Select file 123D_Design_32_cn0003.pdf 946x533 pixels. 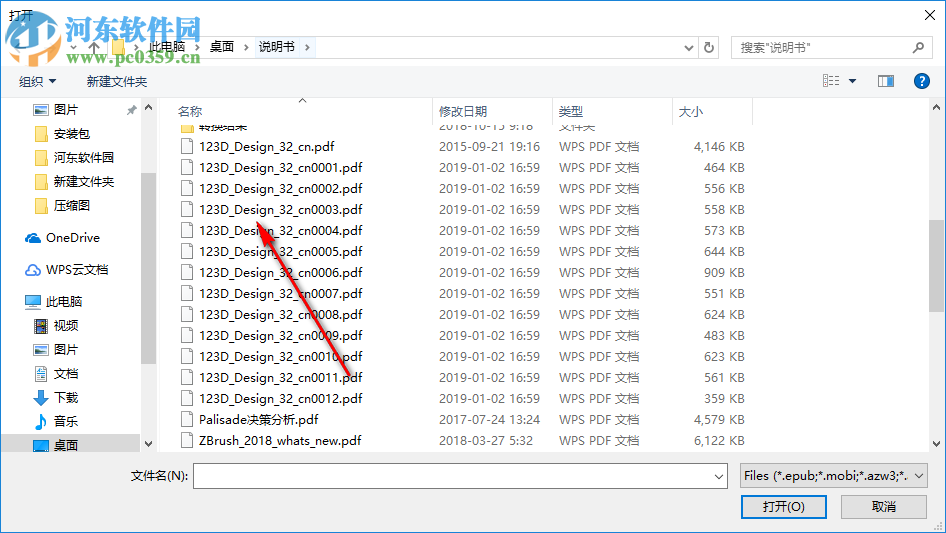click(x=281, y=209)
